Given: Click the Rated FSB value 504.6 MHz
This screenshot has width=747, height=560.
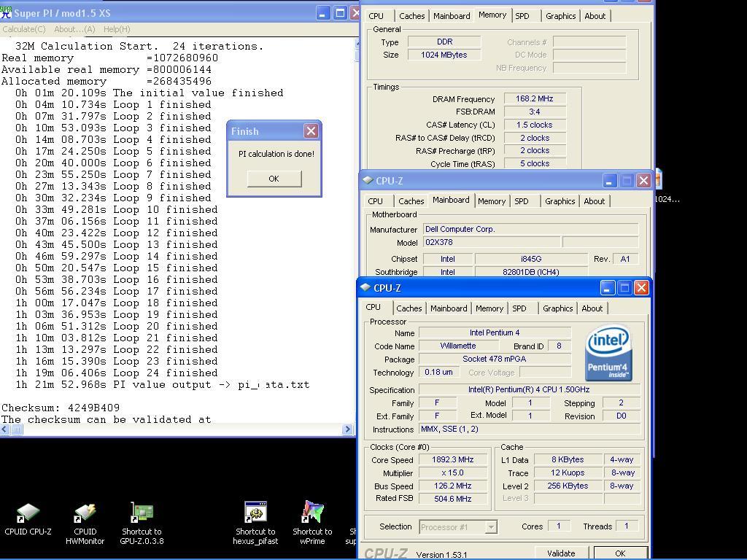Looking at the screenshot, I should 452,499.
